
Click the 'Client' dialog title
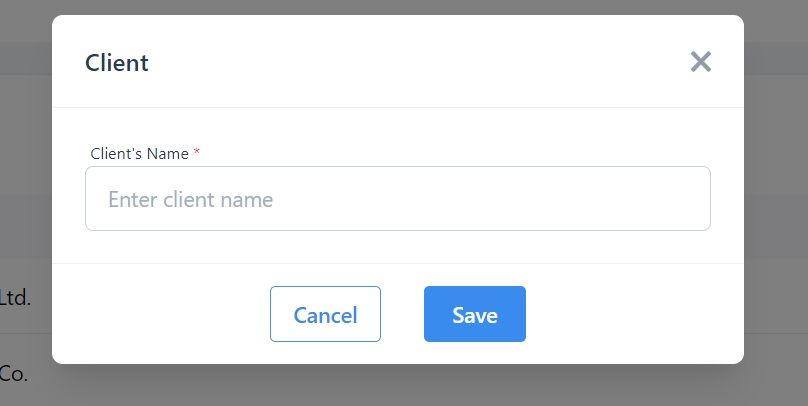click(x=117, y=63)
